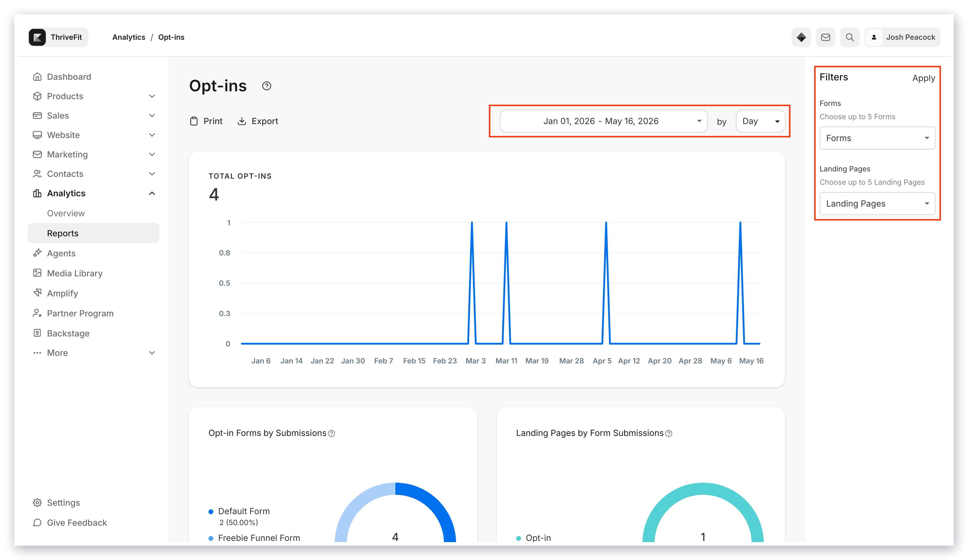
Task: Click the Export button label
Action: click(265, 121)
